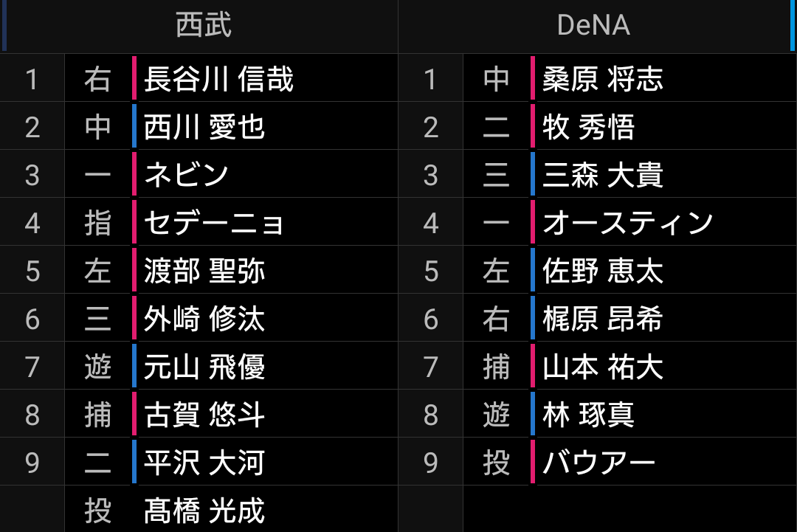Open 桑原 将志 leading off for DeNA
797x532 pixels.
click(603, 79)
